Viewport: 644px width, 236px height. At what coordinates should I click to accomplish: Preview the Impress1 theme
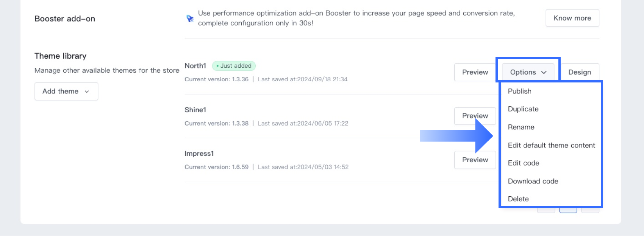[475, 160]
